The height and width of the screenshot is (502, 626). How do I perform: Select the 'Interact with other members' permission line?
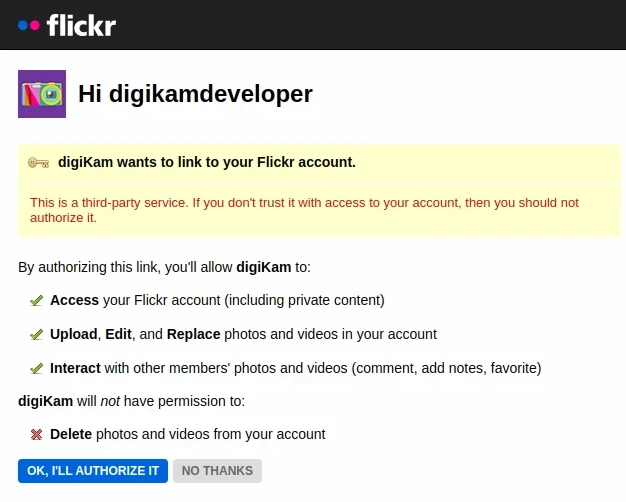coord(295,368)
